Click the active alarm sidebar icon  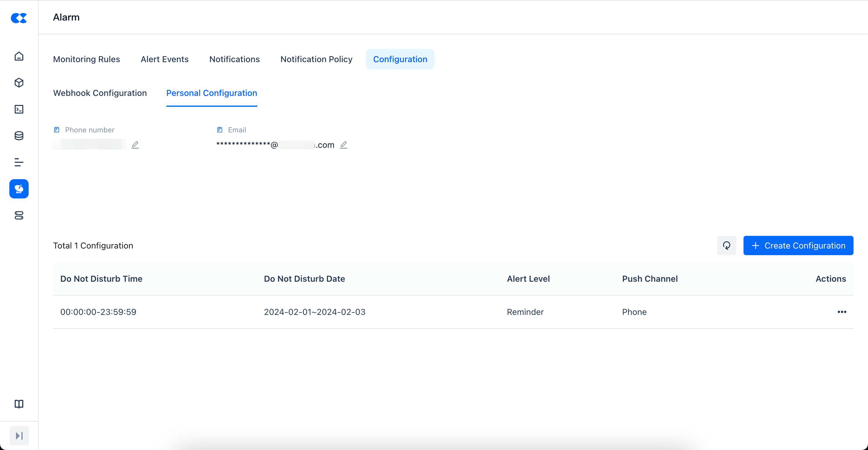tap(19, 189)
